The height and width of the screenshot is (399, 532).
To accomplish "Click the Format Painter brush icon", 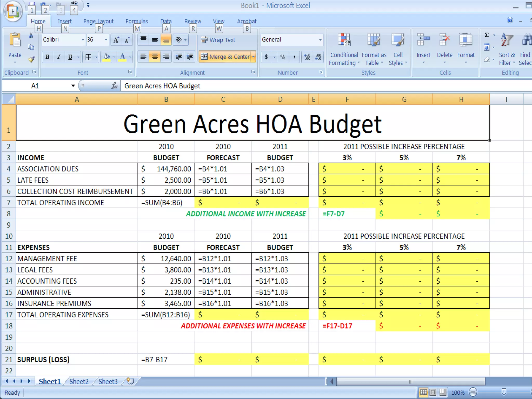I will coord(31,59).
